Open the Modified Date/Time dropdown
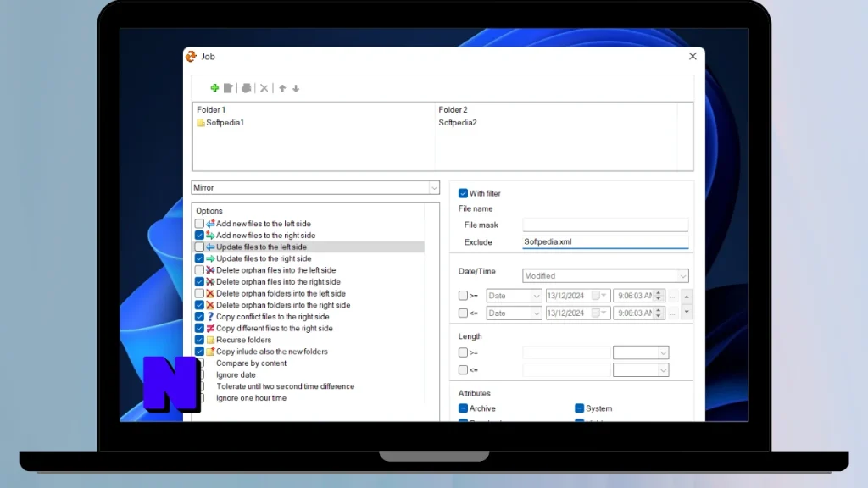Screen dimensions: 868x488 (682, 275)
